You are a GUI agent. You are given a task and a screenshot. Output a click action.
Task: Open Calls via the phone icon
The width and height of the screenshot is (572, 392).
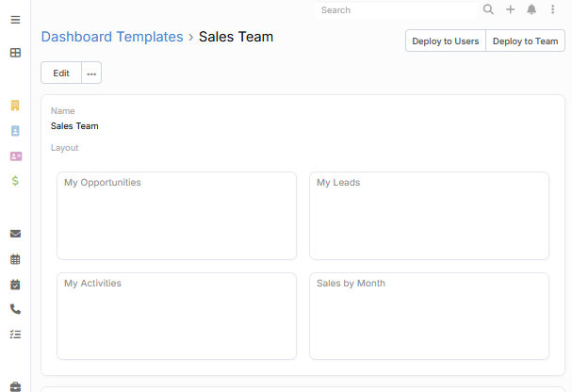click(x=15, y=309)
